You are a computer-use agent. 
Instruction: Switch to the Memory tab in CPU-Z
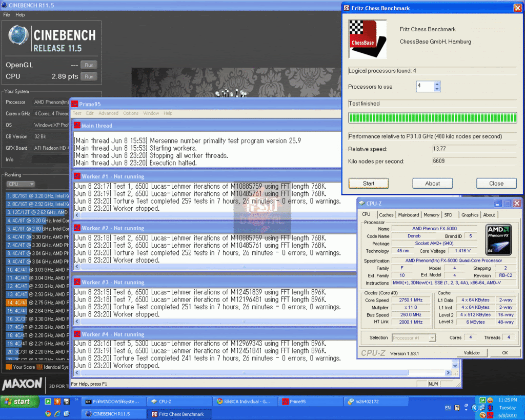pos(431,215)
